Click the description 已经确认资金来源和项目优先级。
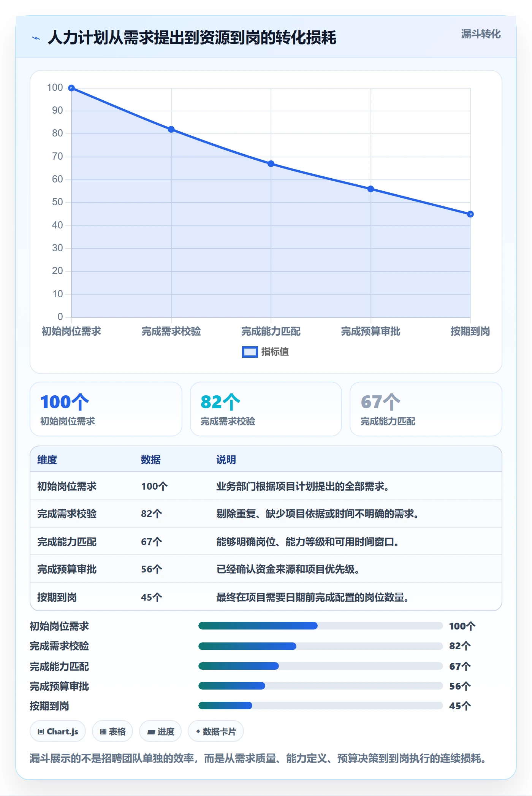This screenshot has height=796, width=532. 288,569
